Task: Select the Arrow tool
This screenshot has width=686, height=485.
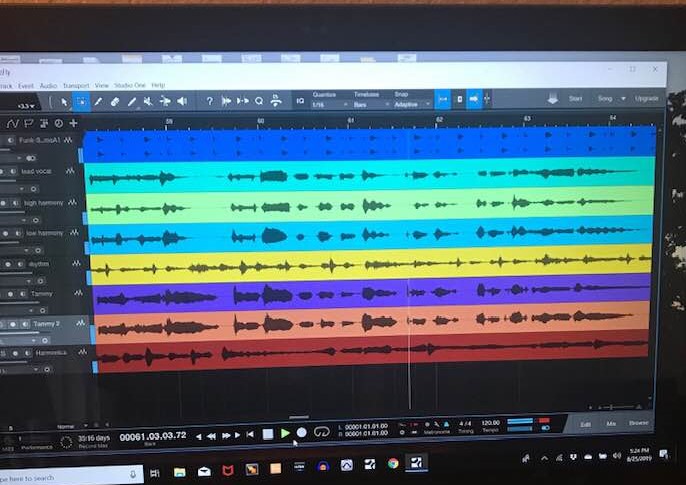Action: pyautogui.click(x=64, y=102)
